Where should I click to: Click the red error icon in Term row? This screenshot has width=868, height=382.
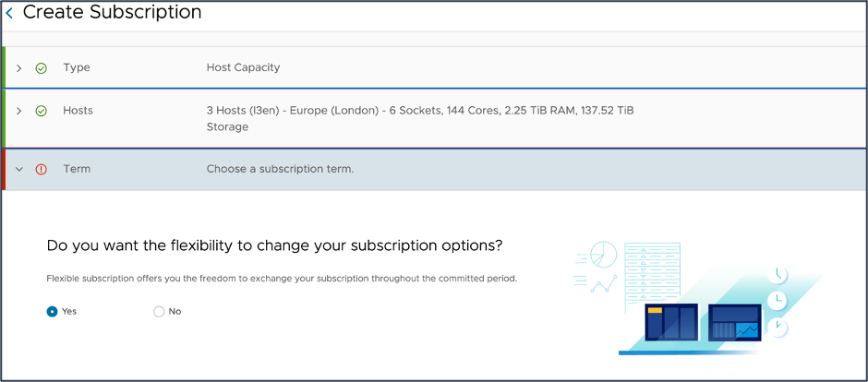41,170
